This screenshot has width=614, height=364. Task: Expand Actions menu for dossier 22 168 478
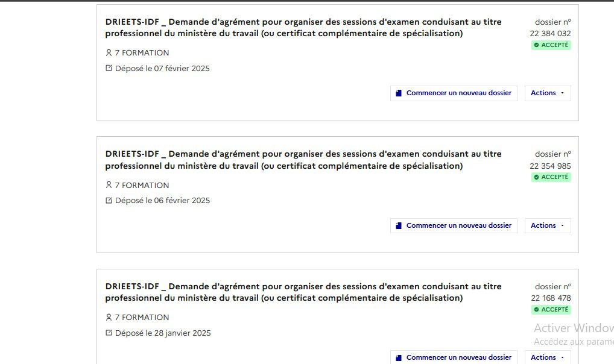coord(547,357)
